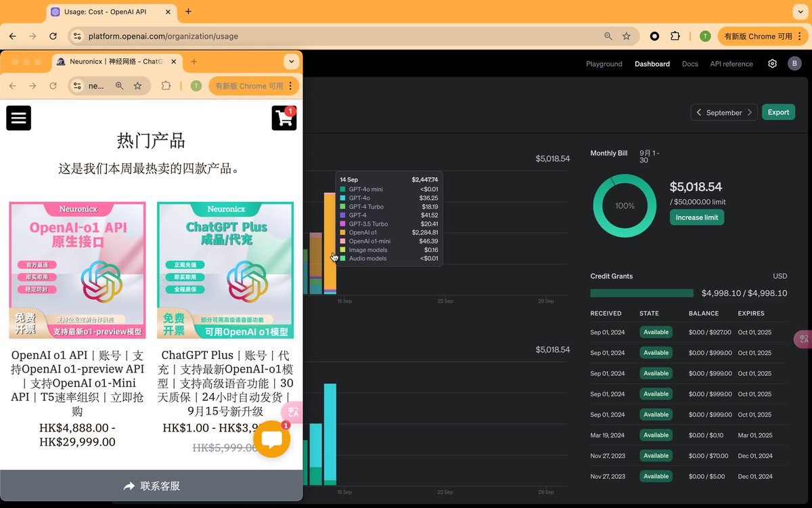The height and width of the screenshot is (508, 812).
Task: Click translate icon at OpenAI page edge
Action: pos(803,339)
